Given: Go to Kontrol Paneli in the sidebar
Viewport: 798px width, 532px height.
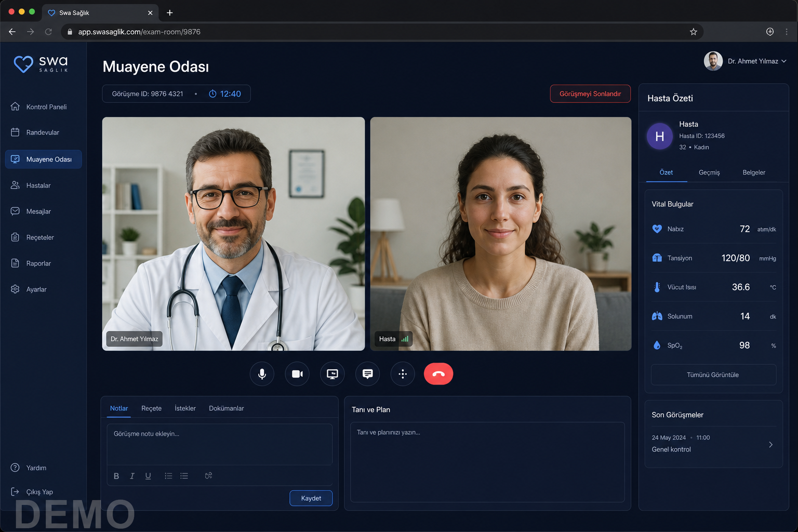Looking at the screenshot, I should [44, 107].
